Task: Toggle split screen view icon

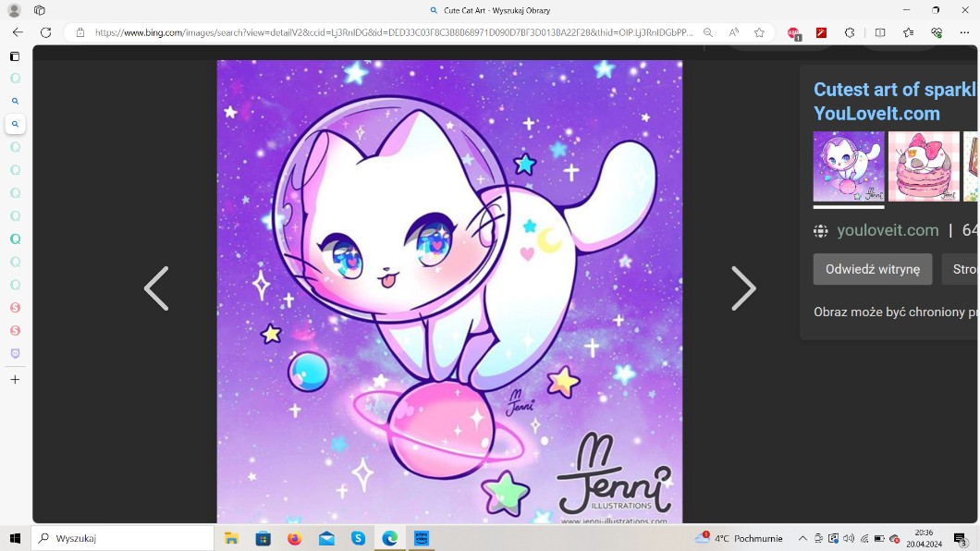Action: pos(880,32)
